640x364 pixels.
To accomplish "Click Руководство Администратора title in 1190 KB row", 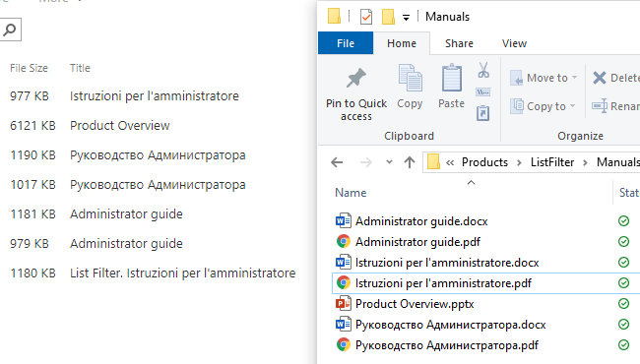I will [158, 155].
